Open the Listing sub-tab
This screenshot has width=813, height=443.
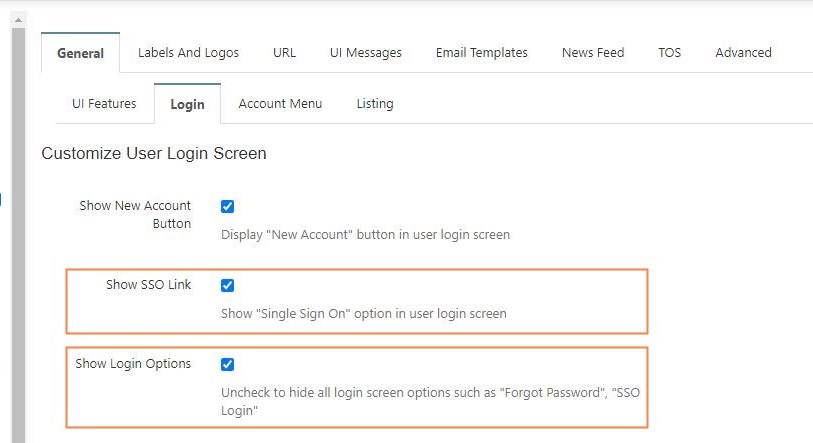(x=375, y=104)
